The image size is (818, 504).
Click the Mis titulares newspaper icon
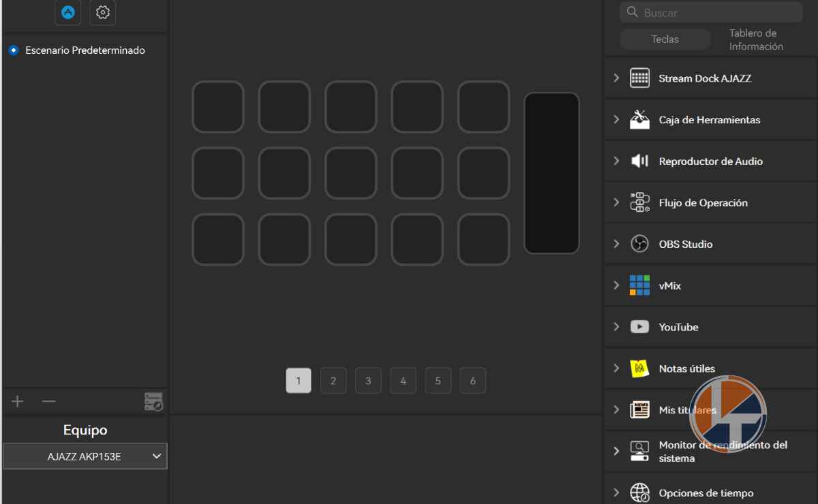(639, 410)
